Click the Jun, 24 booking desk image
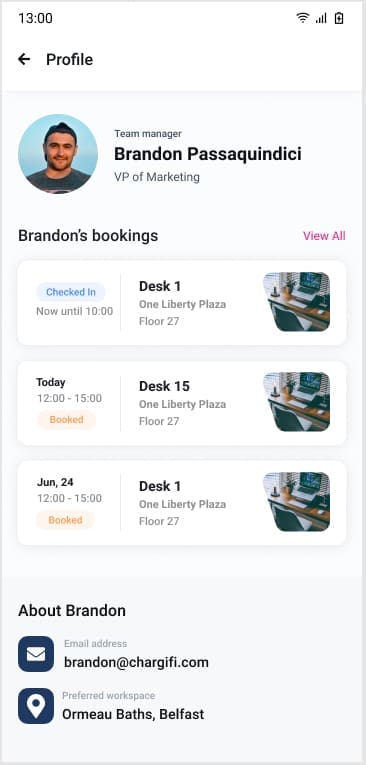Viewport: 366px width, 765px height. pos(297,502)
